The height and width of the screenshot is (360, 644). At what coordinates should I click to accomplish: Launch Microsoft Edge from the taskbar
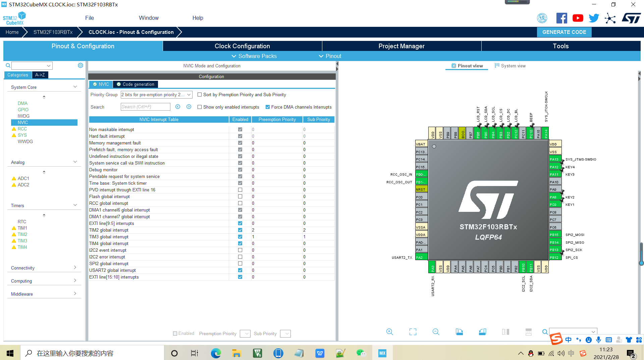(x=216, y=353)
